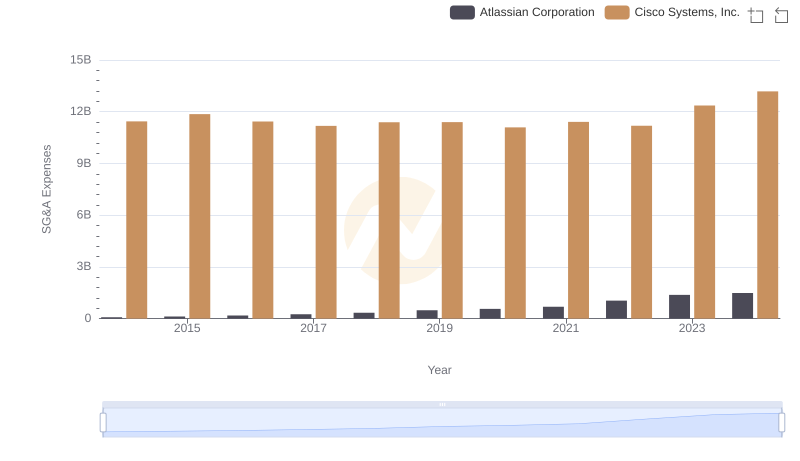Click the 0 y-axis label
This screenshot has height=461, width=800.
tap(88, 318)
